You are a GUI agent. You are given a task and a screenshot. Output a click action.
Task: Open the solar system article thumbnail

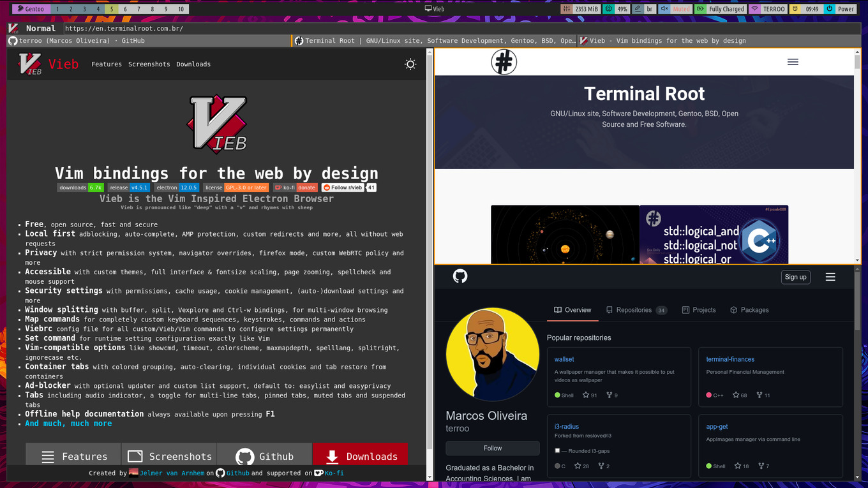pyautogui.click(x=565, y=234)
